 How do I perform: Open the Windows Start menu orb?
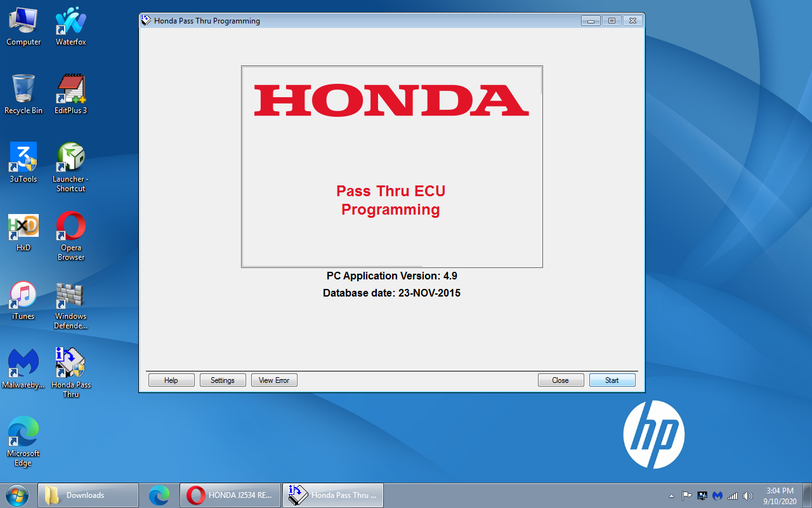[16, 495]
